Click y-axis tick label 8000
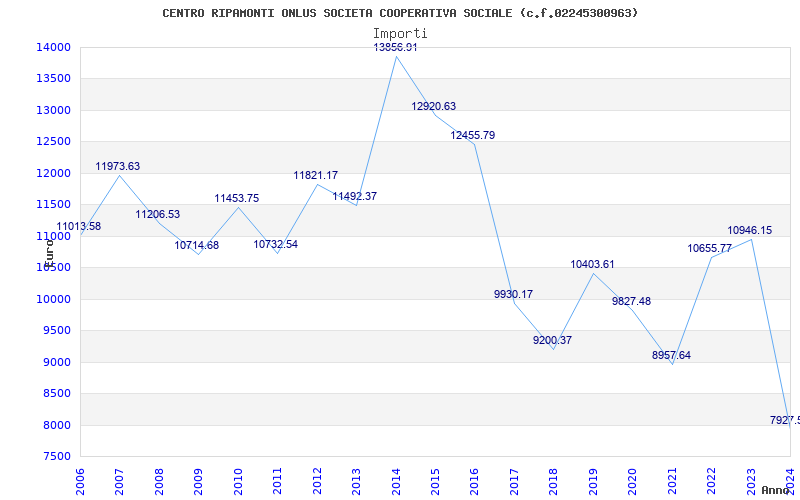The image size is (800, 500). (56, 425)
